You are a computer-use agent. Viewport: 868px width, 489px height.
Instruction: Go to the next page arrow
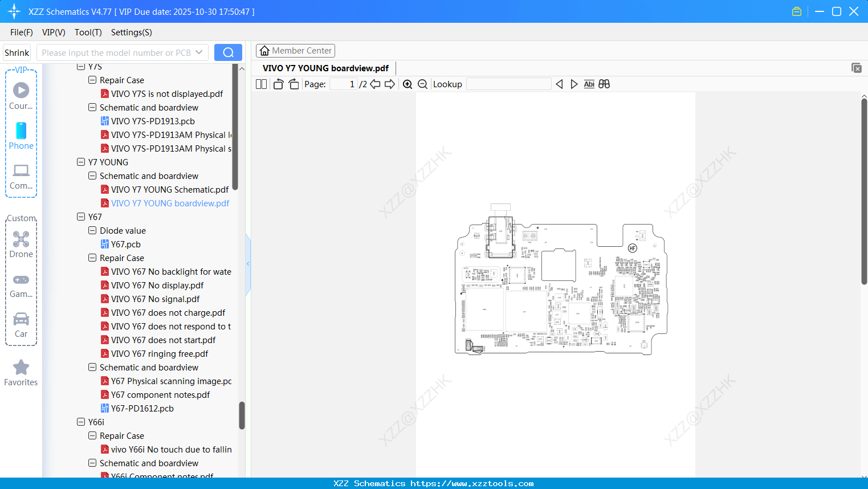390,84
